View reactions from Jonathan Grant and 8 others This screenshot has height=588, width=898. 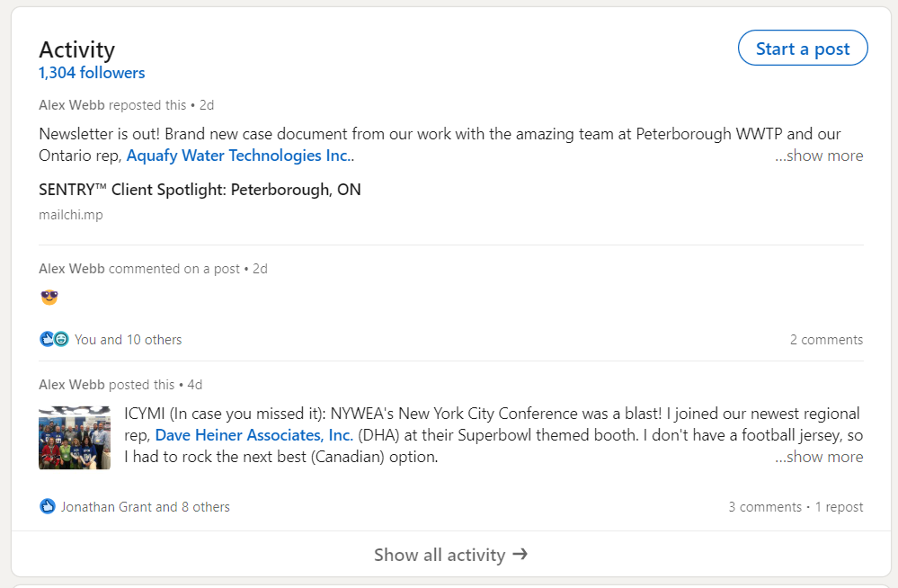[x=145, y=507]
